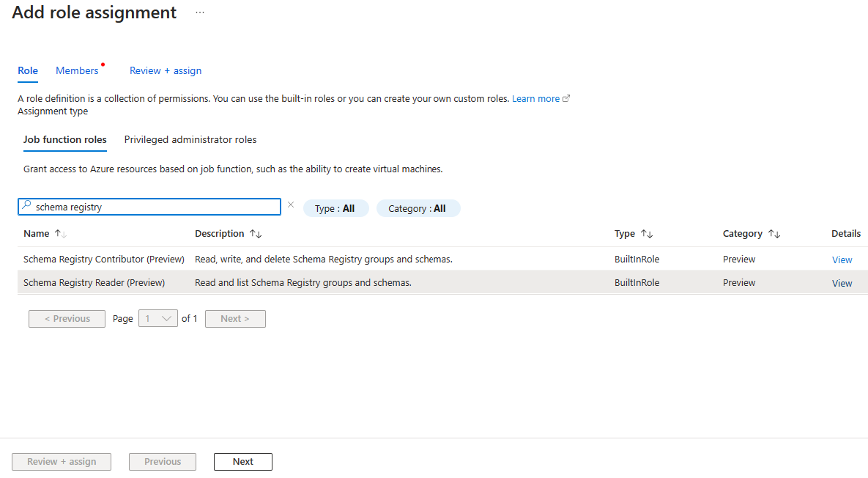This screenshot has height=478, width=868.
Task: Expand the page number dropdown
Action: 157,318
